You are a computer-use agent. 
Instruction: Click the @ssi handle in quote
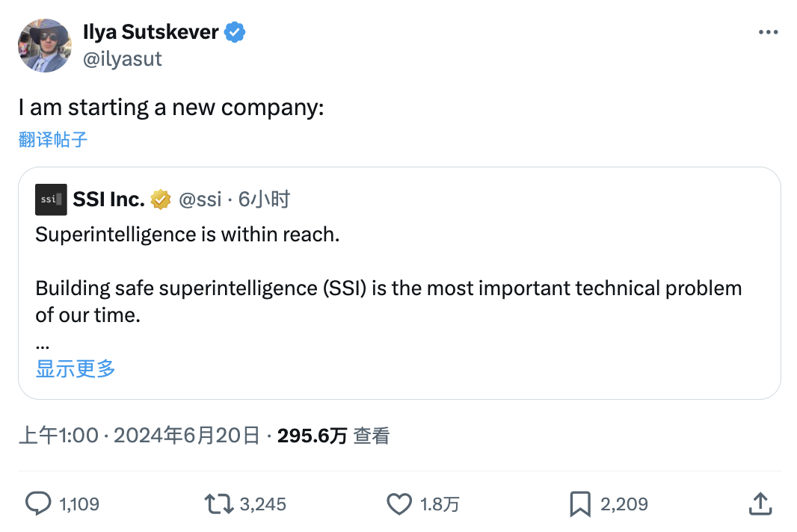[x=200, y=199]
